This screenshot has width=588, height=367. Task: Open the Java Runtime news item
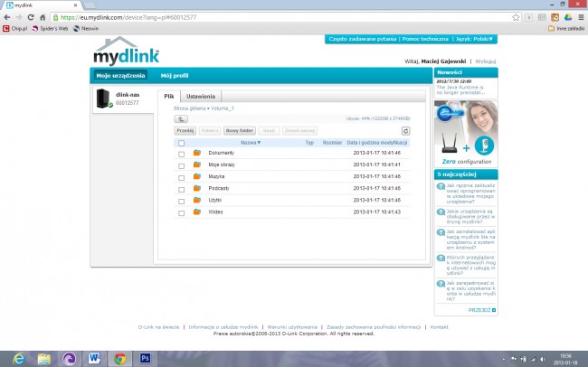tap(460, 89)
